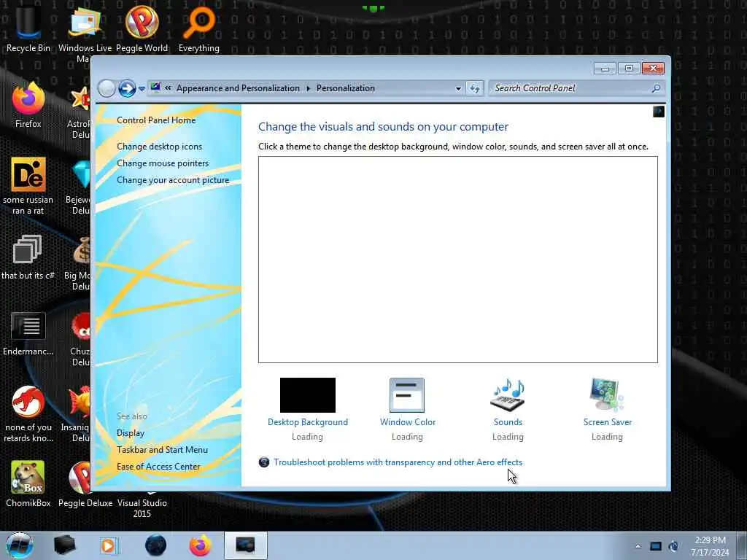
Task: Click the Personalization taskbar button
Action: [x=246, y=545]
